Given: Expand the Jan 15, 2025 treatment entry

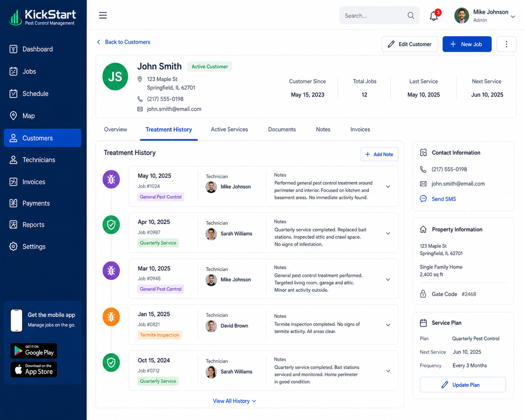Looking at the screenshot, I should point(388,325).
